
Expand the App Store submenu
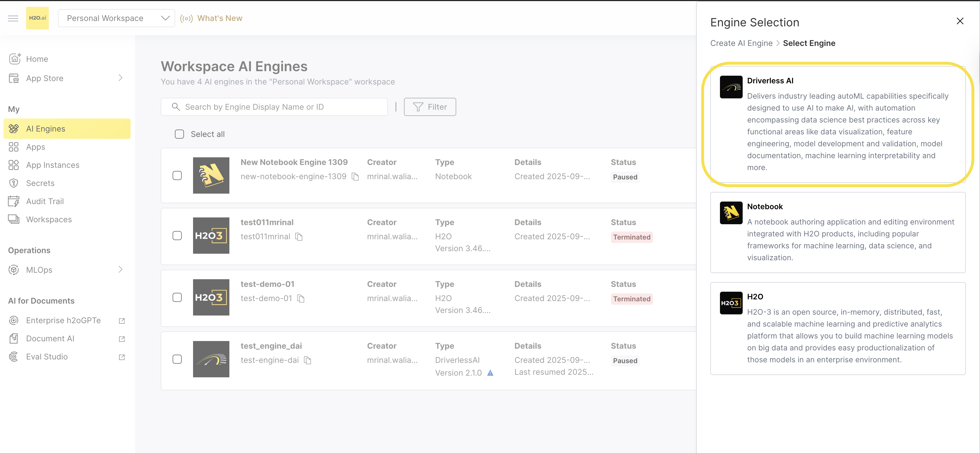click(x=120, y=78)
